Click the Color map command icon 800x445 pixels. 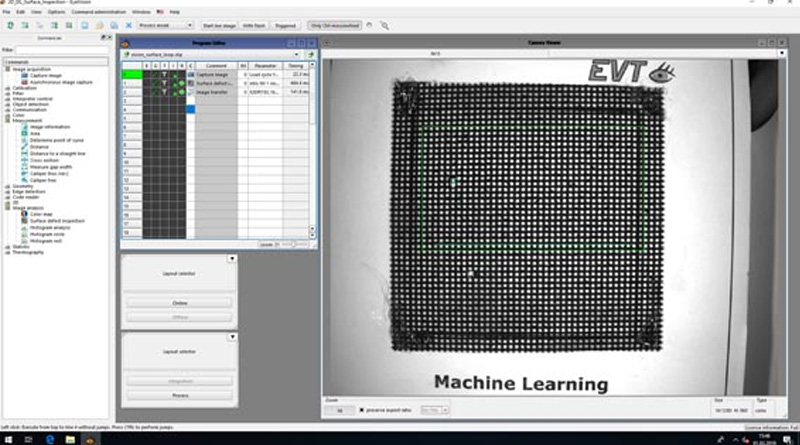pyautogui.click(x=24, y=214)
